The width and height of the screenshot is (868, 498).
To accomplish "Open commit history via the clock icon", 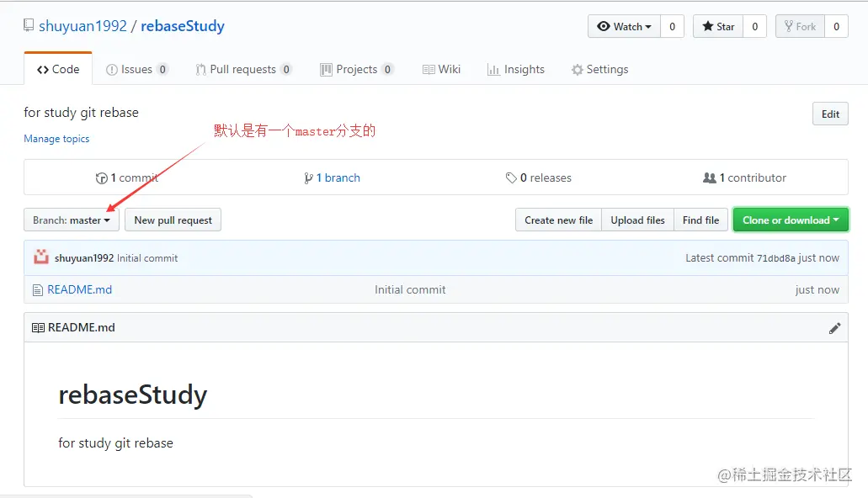I will pyautogui.click(x=101, y=177).
